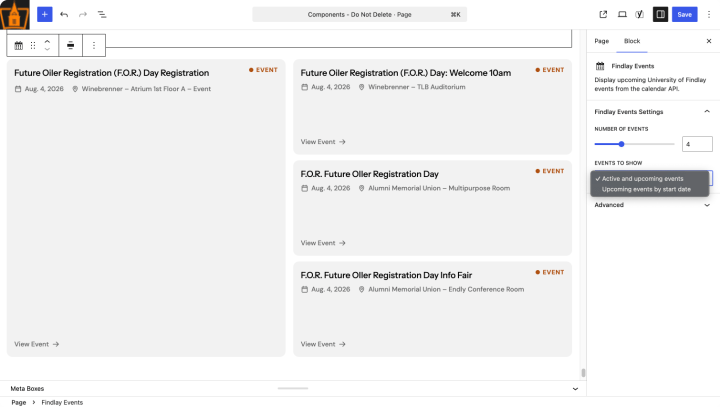The height and width of the screenshot is (407, 720).
Task: Open the editor options menu
Action: [x=709, y=14]
